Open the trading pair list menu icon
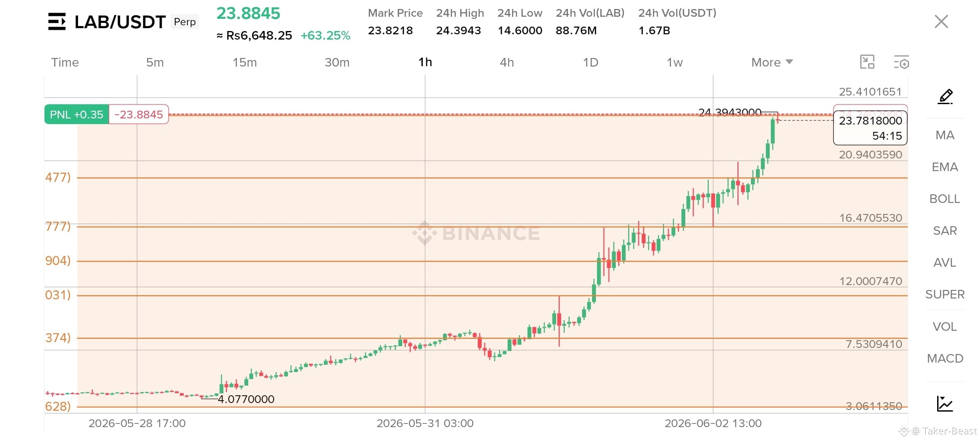Image resolution: width=980 pixels, height=441 pixels. point(57,22)
